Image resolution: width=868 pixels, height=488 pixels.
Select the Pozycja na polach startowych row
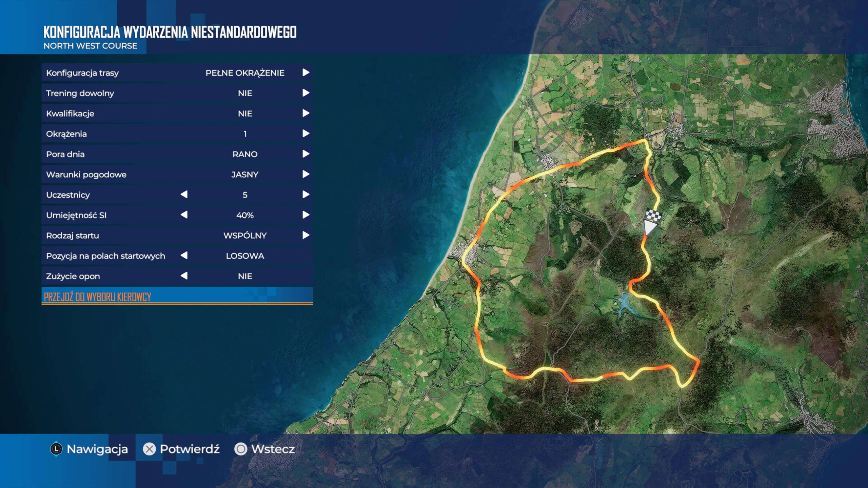105,256
